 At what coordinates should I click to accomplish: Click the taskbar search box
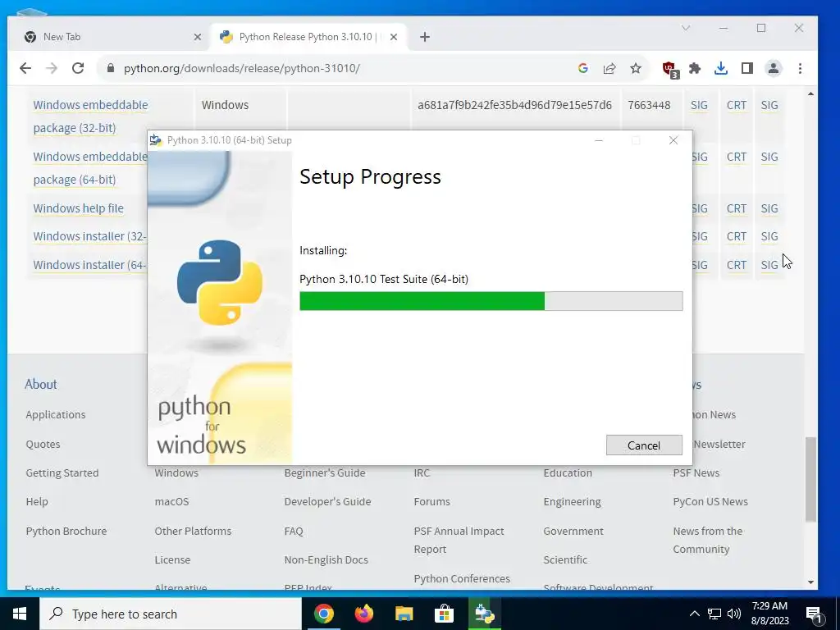tap(171, 614)
